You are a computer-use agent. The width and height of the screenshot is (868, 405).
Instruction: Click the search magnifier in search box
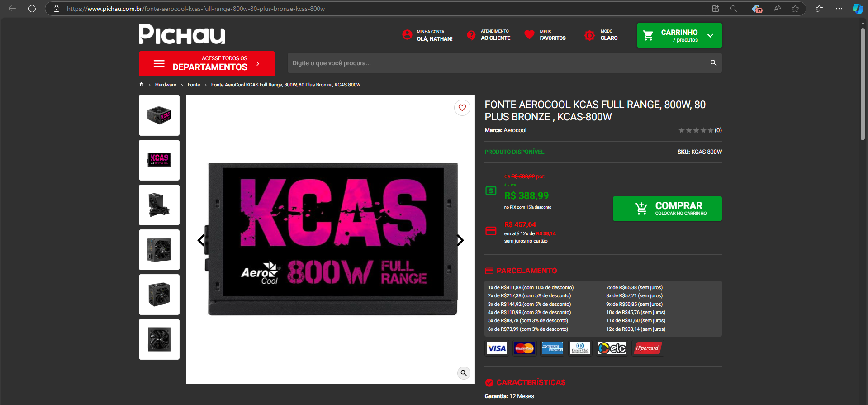click(x=713, y=63)
